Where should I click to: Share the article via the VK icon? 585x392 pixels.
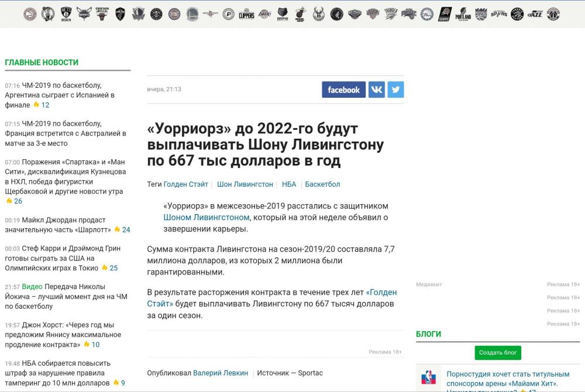[x=376, y=90]
